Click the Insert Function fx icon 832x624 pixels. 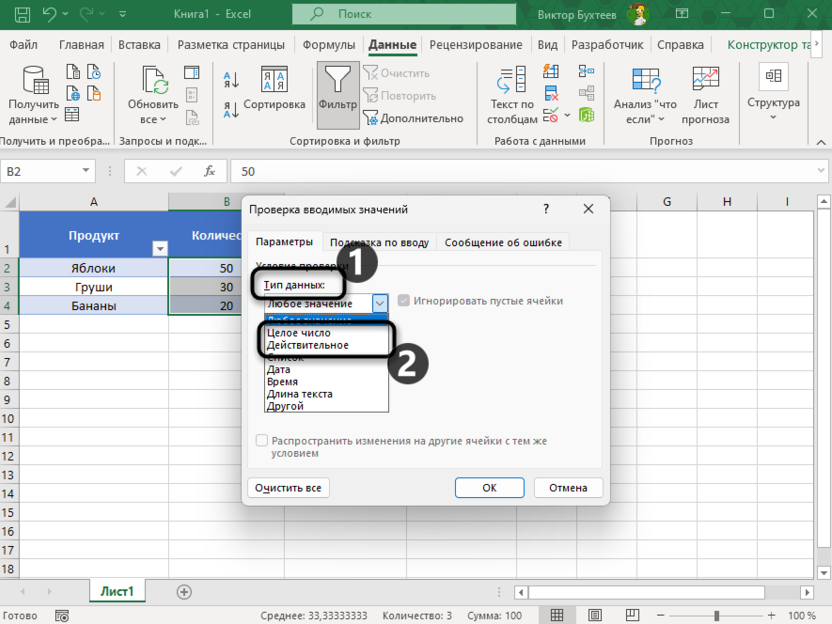point(210,171)
